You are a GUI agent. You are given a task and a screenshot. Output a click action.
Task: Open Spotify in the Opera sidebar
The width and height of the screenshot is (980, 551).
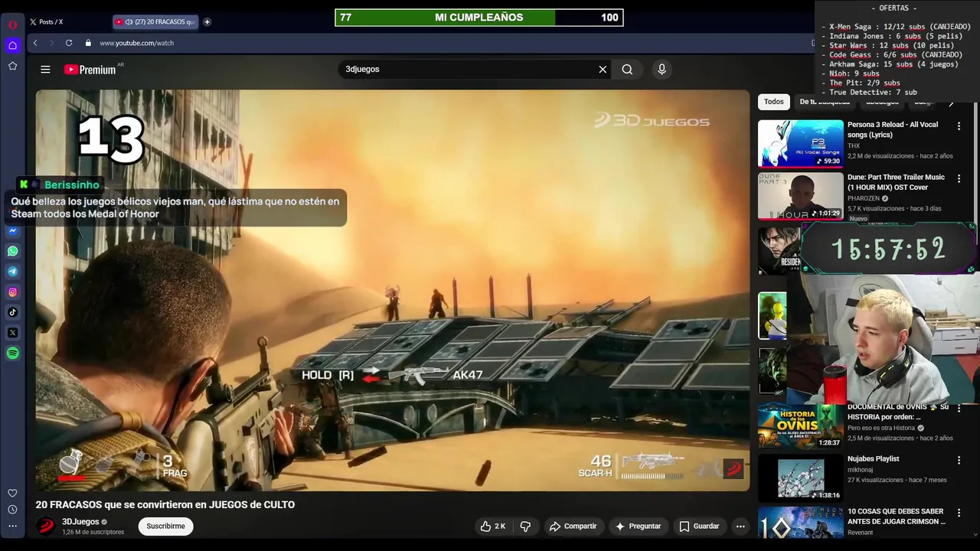(x=13, y=353)
